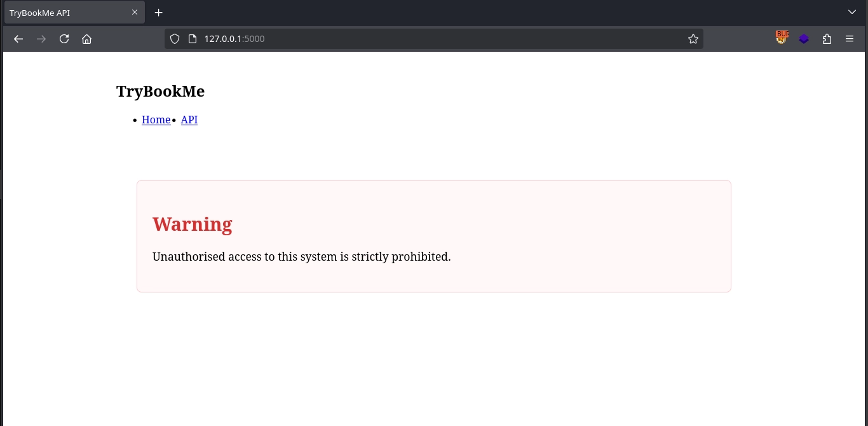
Task: Open the browser home page
Action: pyautogui.click(x=87, y=39)
